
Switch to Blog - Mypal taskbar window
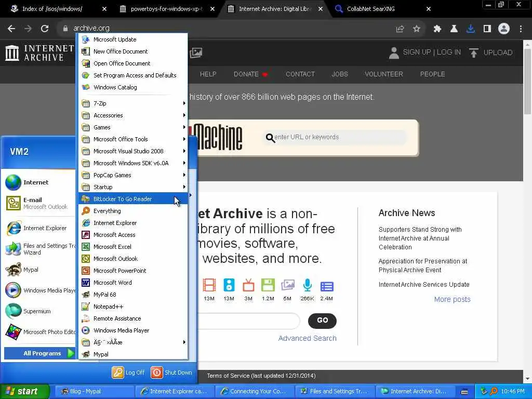pyautogui.click(x=94, y=391)
